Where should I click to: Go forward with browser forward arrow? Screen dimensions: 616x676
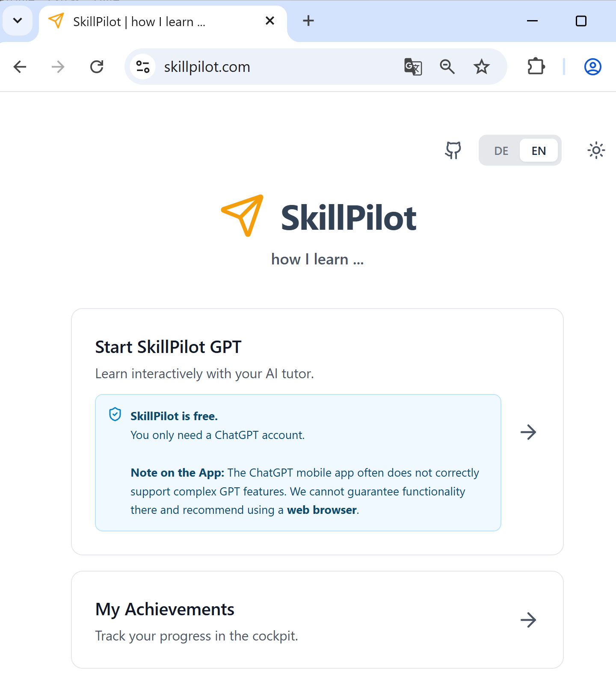[x=58, y=67]
